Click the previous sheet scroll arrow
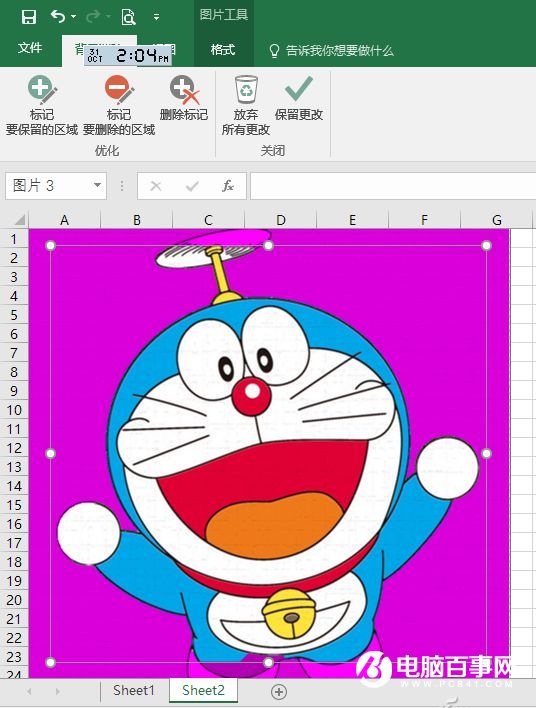536x708 pixels. (x=30, y=691)
